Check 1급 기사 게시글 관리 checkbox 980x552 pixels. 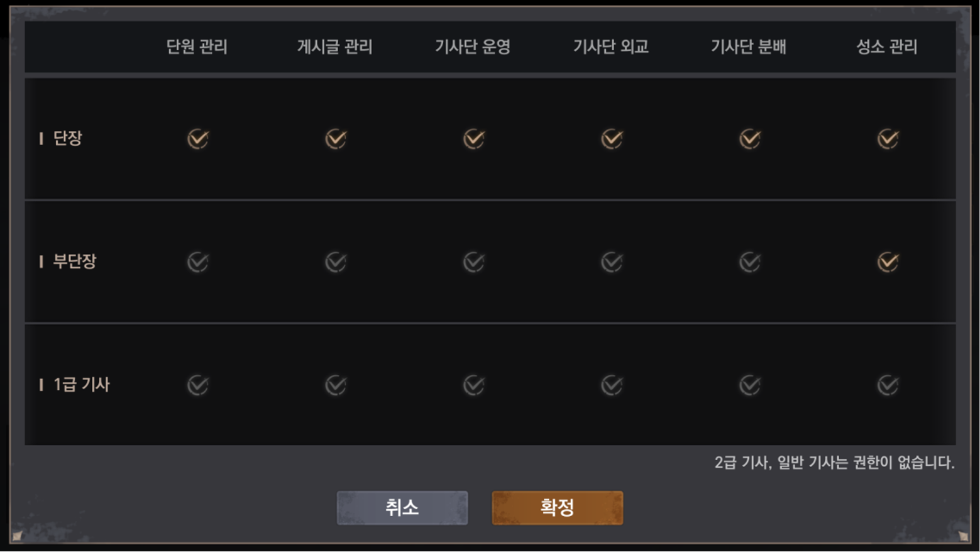pyautogui.click(x=336, y=385)
